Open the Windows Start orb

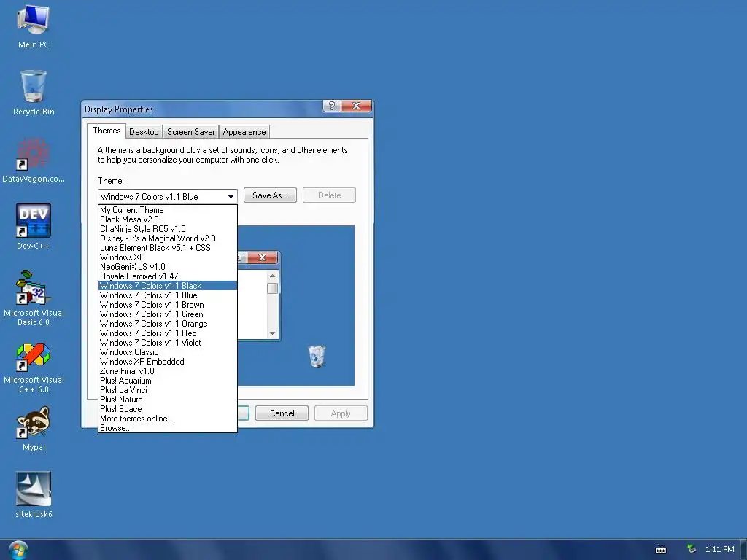coord(18,550)
